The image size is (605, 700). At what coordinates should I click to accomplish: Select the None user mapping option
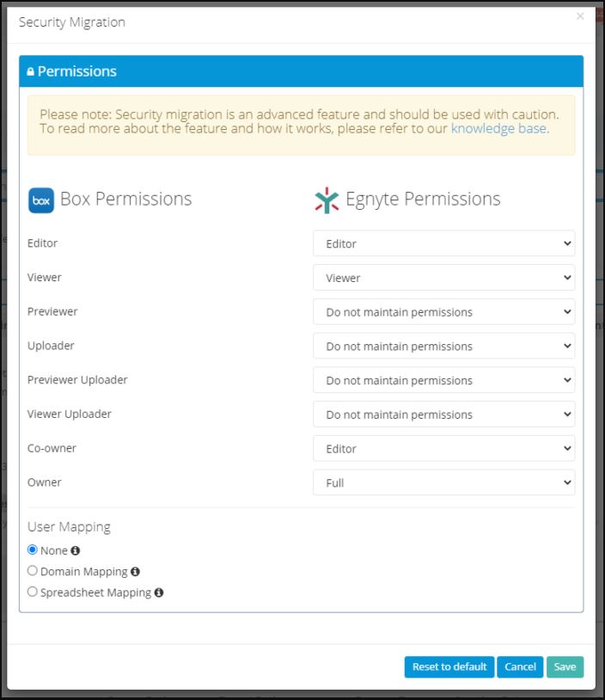coord(32,550)
